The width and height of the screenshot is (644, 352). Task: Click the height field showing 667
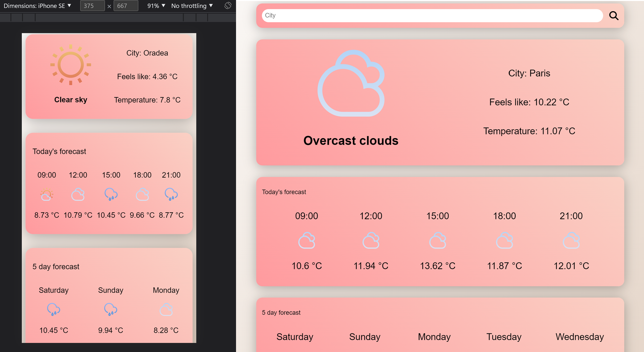[126, 6]
